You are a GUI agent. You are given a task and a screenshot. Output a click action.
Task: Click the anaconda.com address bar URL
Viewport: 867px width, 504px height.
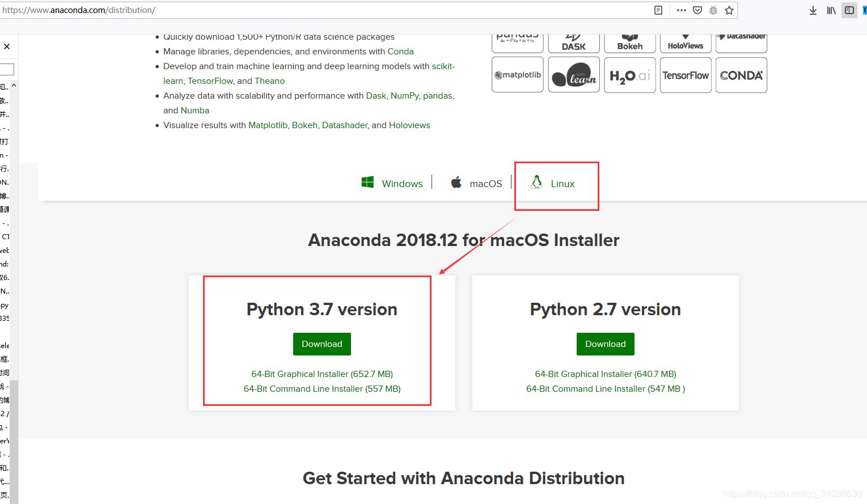(x=79, y=10)
